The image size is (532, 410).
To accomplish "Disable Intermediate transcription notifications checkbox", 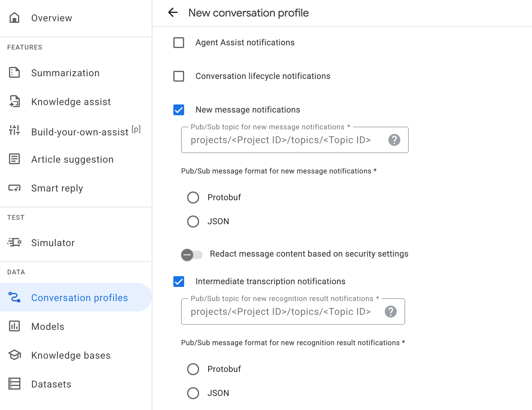I will (179, 282).
